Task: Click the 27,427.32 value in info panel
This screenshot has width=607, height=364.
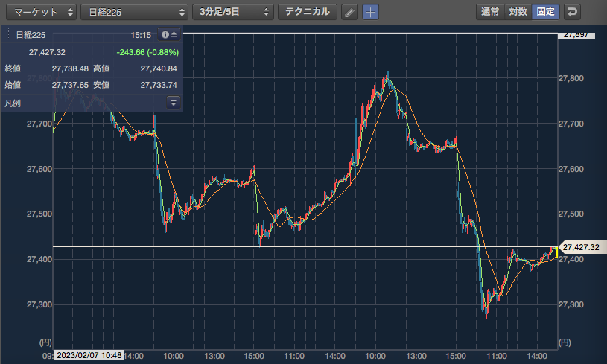Action: 47,52
